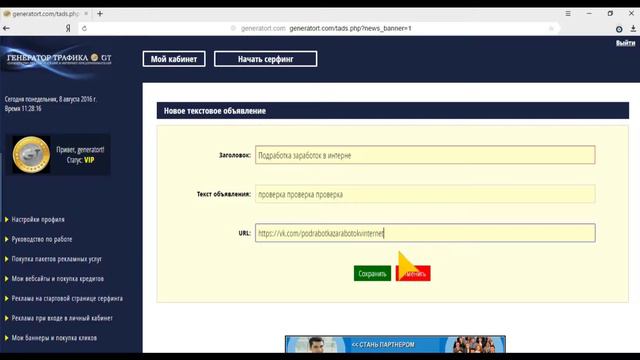Image resolution: width=640 pixels, height=360 pixels.
Task: Reload the page with refresh icon
Action: click(84, 28)
